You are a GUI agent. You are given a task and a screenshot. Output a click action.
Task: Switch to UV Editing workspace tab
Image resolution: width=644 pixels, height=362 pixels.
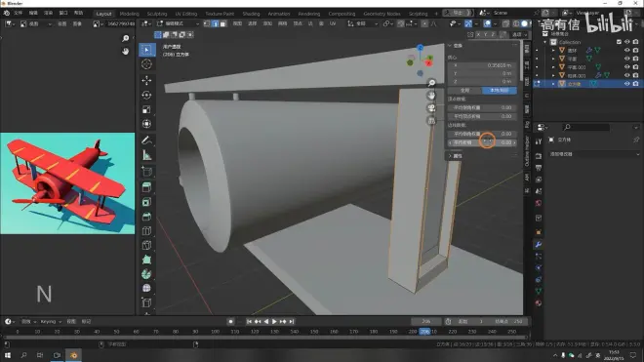pyautogui.click(x=186, y=14)
